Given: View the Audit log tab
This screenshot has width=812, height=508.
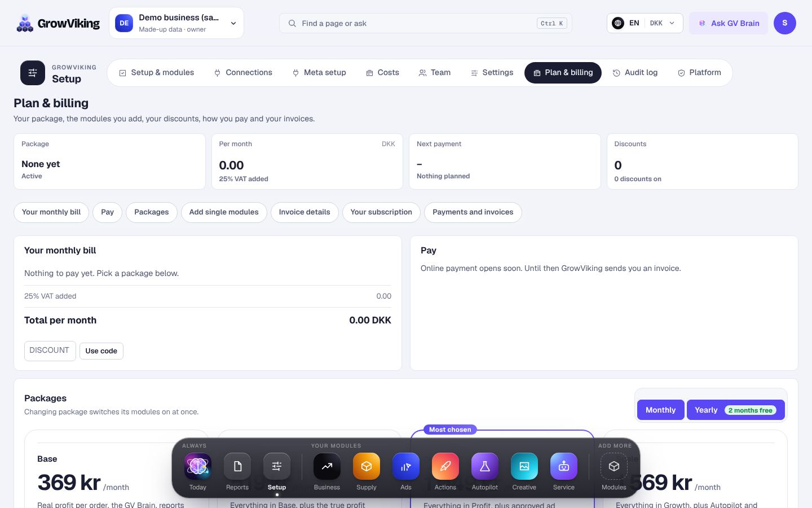Looking at the screenshot, I should pos(636,73).
